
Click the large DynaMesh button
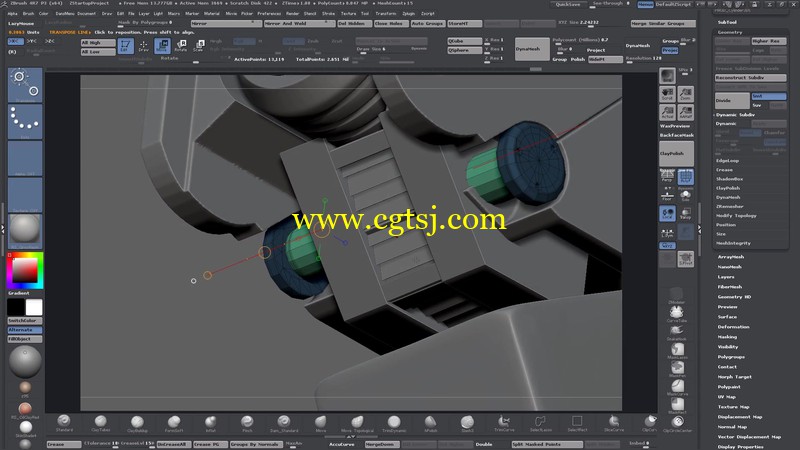pos(532,49)
